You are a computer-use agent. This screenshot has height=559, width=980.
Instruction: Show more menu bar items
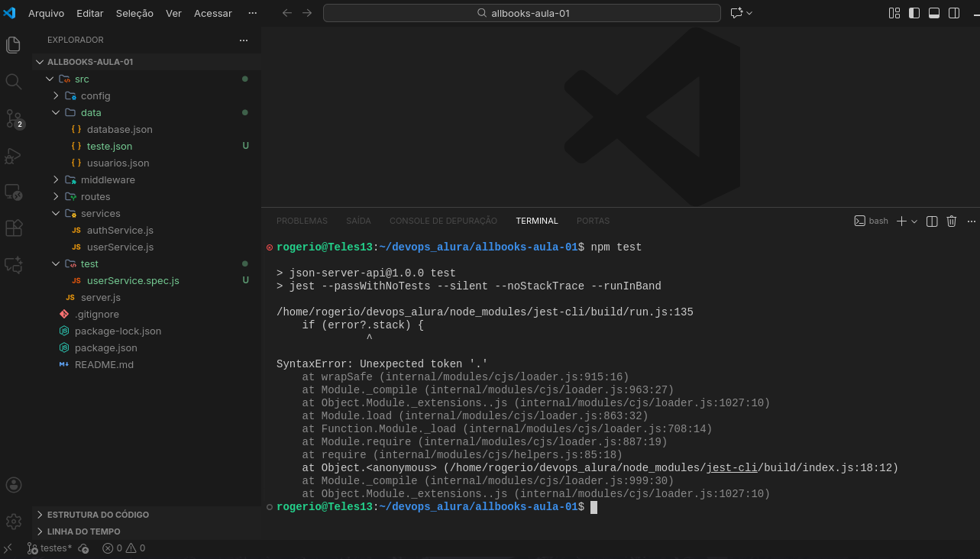[x=253, y=13]
